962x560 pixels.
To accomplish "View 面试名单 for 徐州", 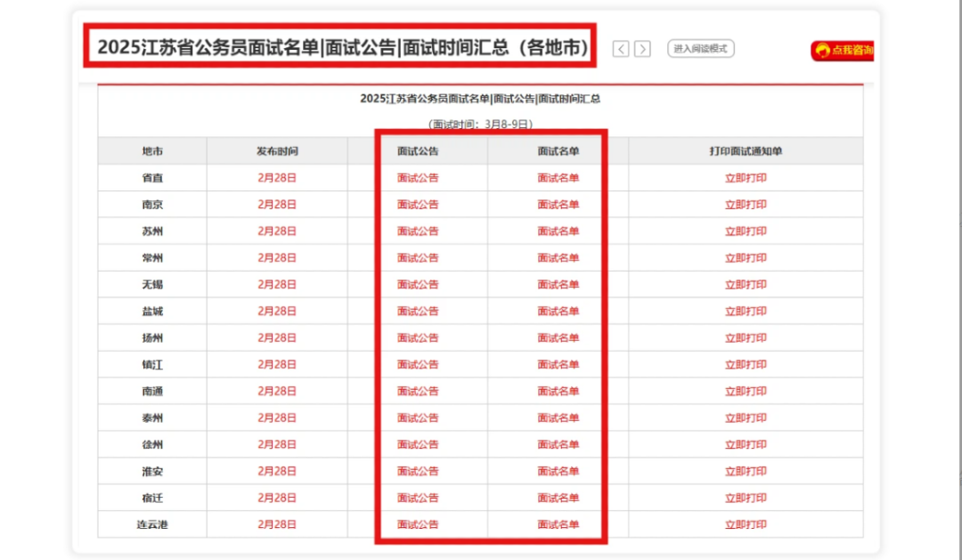I will [x=558, y=444].
